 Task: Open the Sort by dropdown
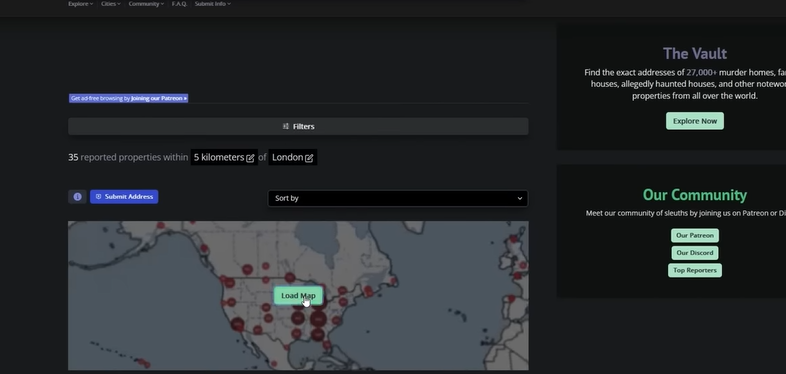[398, 199]
